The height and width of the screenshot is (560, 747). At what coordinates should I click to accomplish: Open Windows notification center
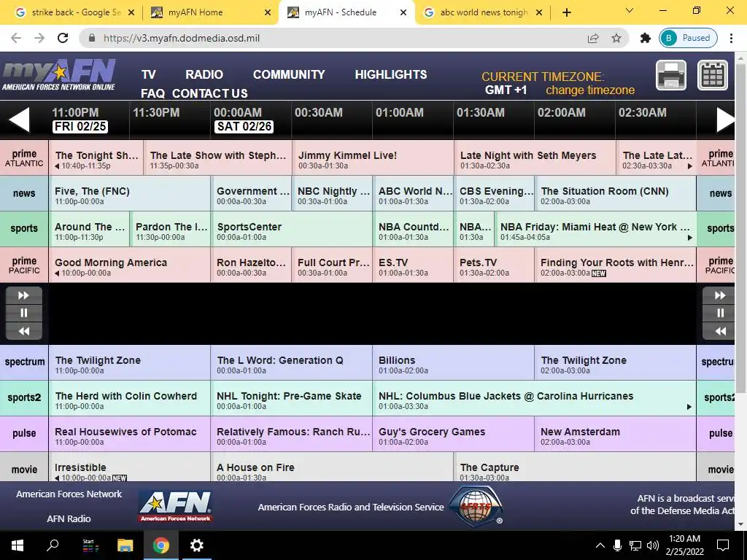click(723, 545)
